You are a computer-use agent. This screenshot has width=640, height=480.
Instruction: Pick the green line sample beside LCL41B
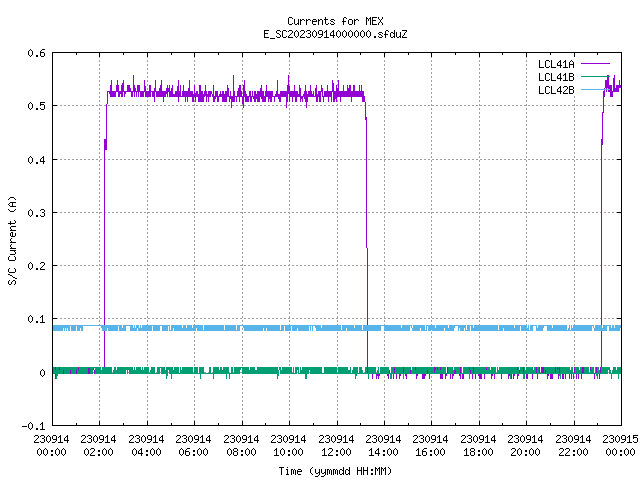[595, 76]
